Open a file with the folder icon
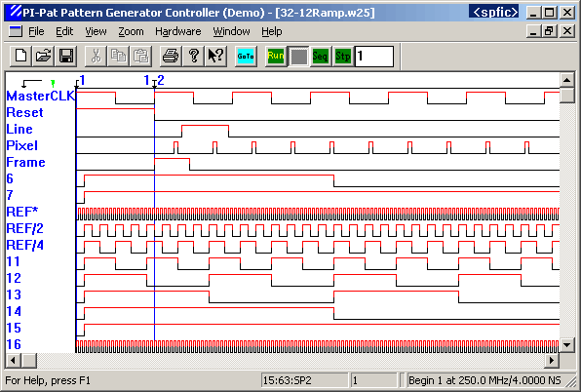This screenshot has height=392, width=581. pos(43,57)
